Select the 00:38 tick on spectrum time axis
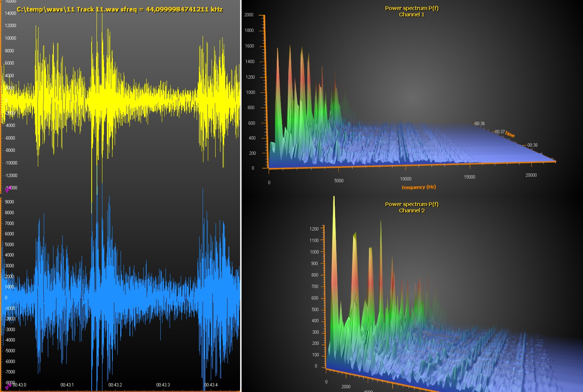The height and width of the screenshot is (392, 583). 532,145
